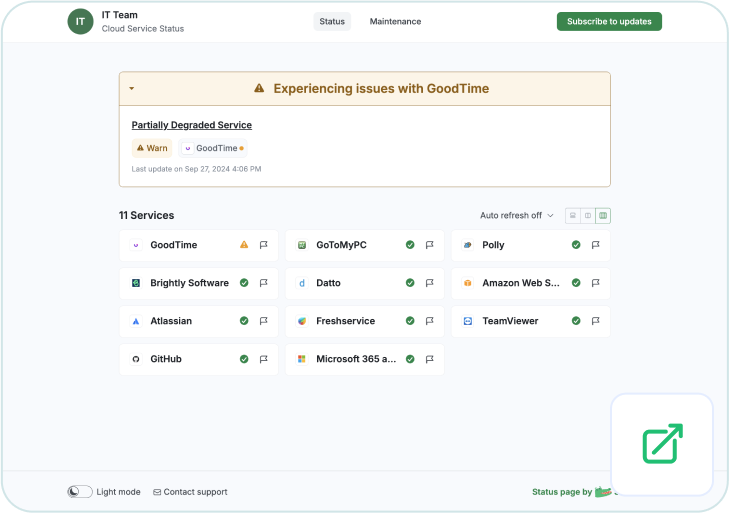This screenshot has width=729, height=513.
Task: Click the green check status for Polly
Action: click(x=576, y=245)
